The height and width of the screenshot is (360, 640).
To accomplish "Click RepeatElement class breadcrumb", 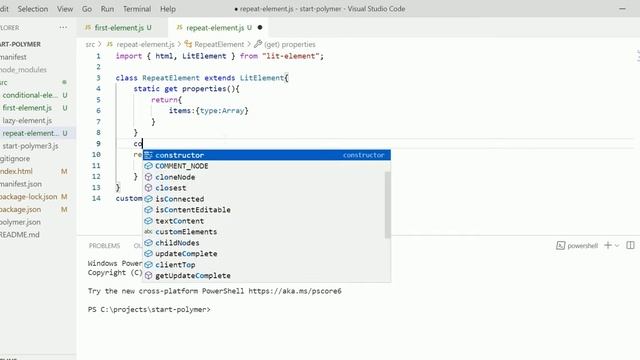I will click(x=219, y=44).
